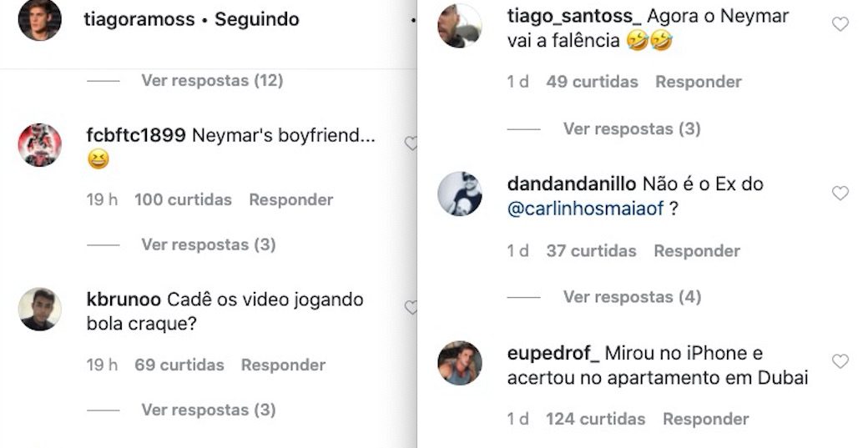Like the fcbftc1899 comment heart
Viewport: 868px width, 448px height.
pos(410,143)
